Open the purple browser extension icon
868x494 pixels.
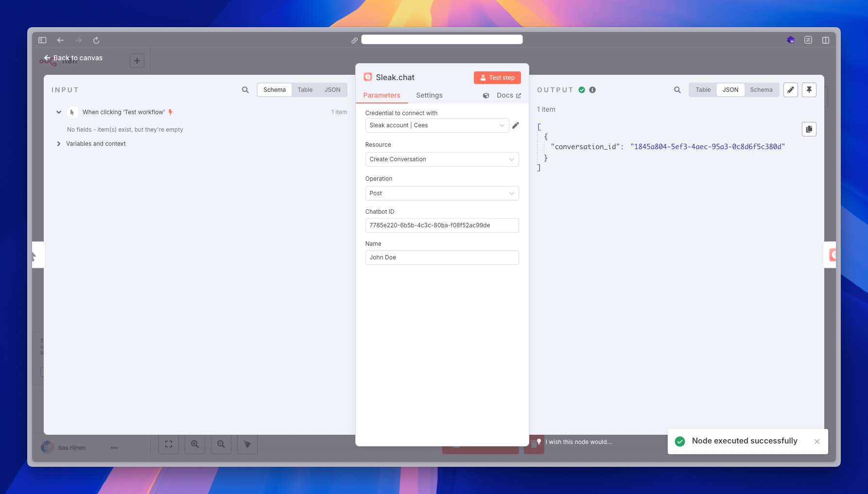(791, 40)
